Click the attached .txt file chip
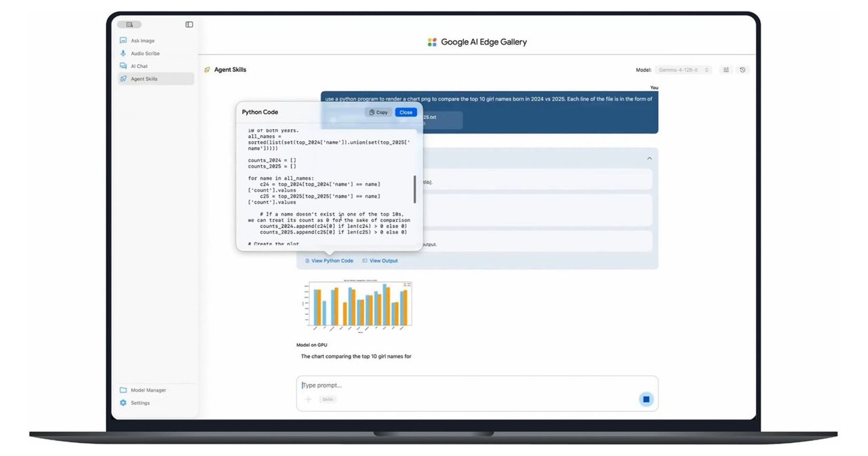The height and width of the screenshot is (456, 868). 441,120
